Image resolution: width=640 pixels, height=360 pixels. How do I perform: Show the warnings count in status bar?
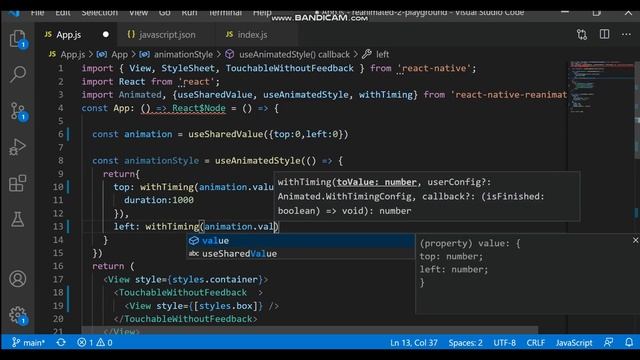click(x=104, y=342)
